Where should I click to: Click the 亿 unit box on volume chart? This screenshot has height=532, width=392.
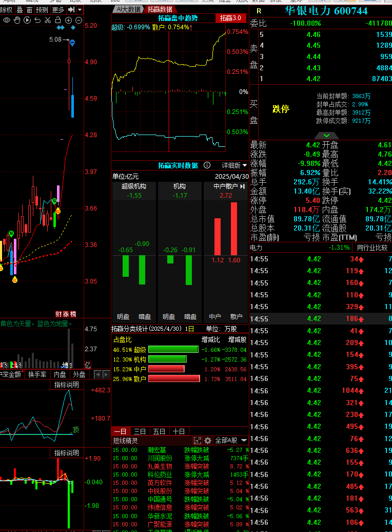(88, 365)
